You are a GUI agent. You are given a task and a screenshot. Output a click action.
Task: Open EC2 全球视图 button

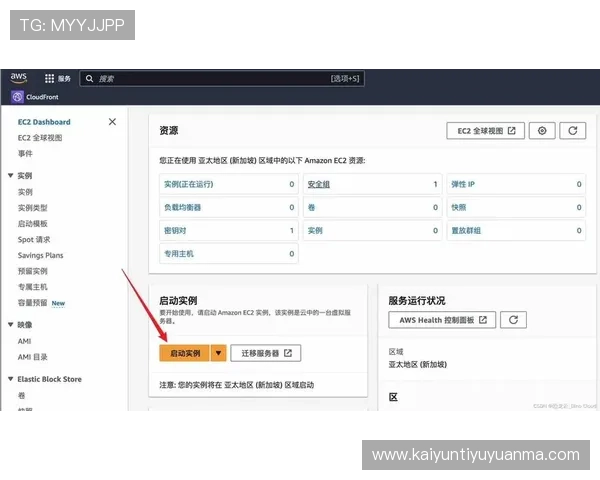coord(485,131)
